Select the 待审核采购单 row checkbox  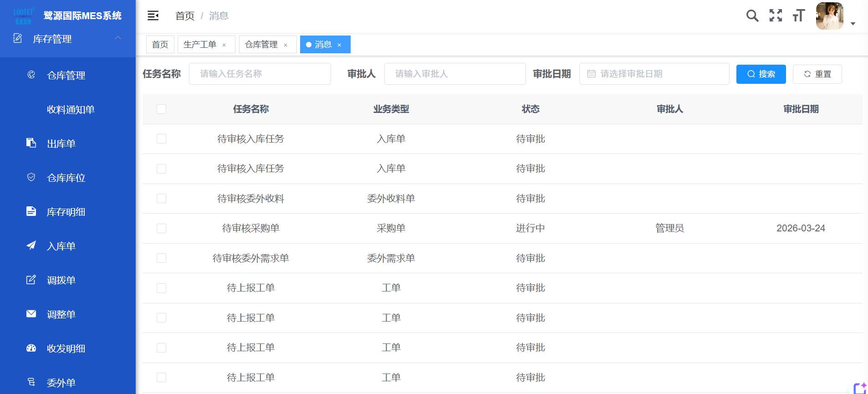161,229
